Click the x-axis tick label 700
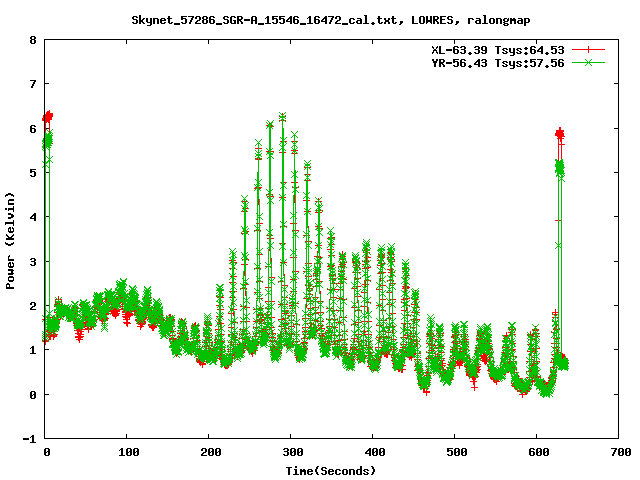The width and height of the screenshot is (640, 480). [x=621, y=452]
